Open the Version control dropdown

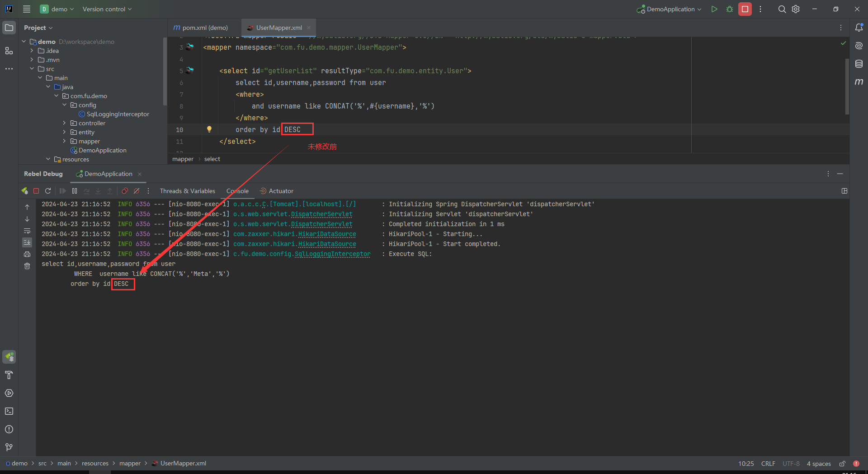pyautogui.click(x=107, y=9)
